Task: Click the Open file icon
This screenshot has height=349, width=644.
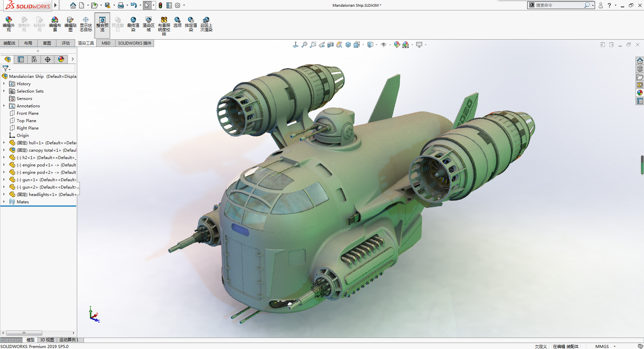Action: click(94, 5)
